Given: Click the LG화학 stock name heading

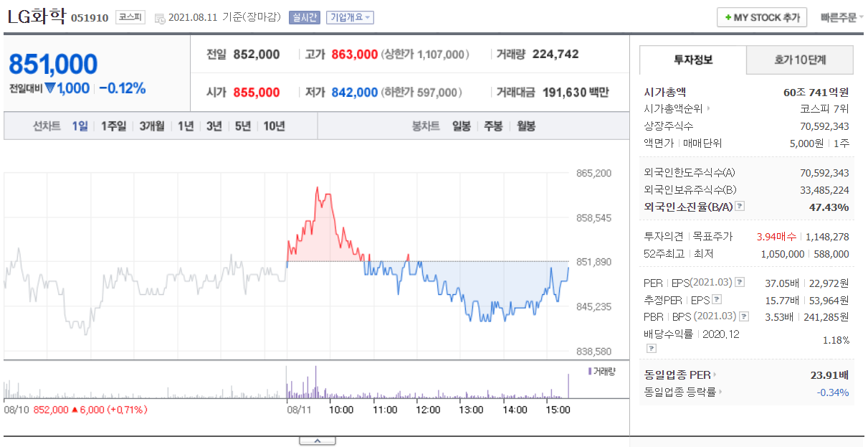Looking at the screenshot, I should tap(36, 17).
